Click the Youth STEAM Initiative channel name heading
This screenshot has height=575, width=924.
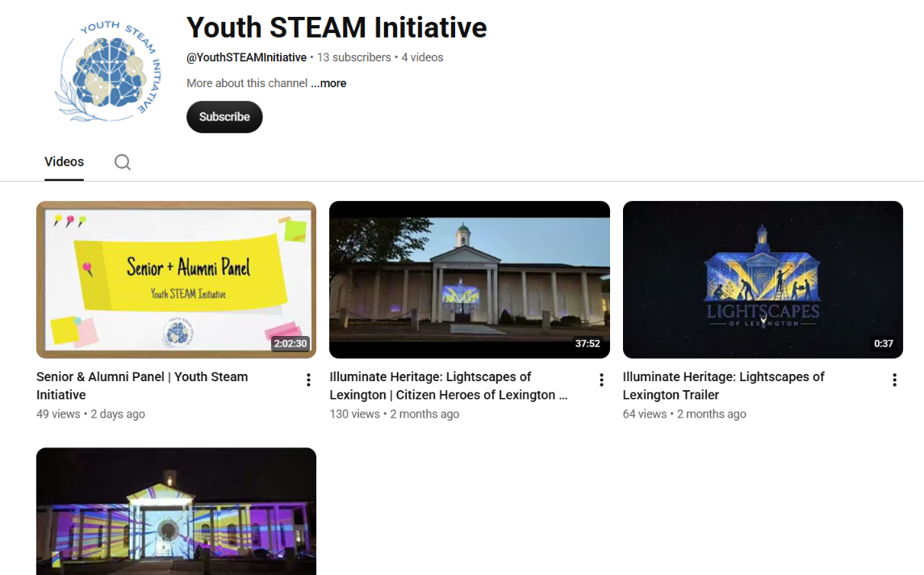pos(337,27)
